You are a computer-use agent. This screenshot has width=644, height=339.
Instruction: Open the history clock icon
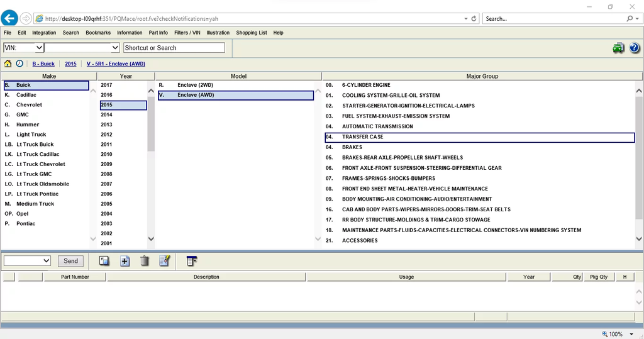(x=19, y=64)
